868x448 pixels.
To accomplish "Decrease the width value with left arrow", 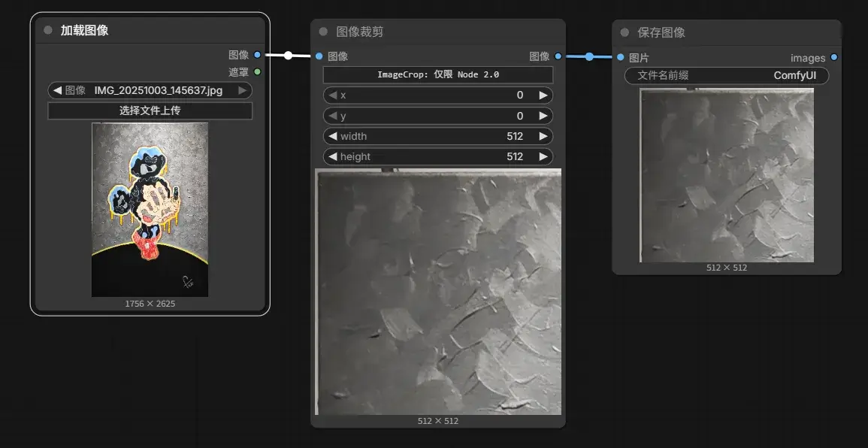I will pyautogui.click(x=333, y=136).
